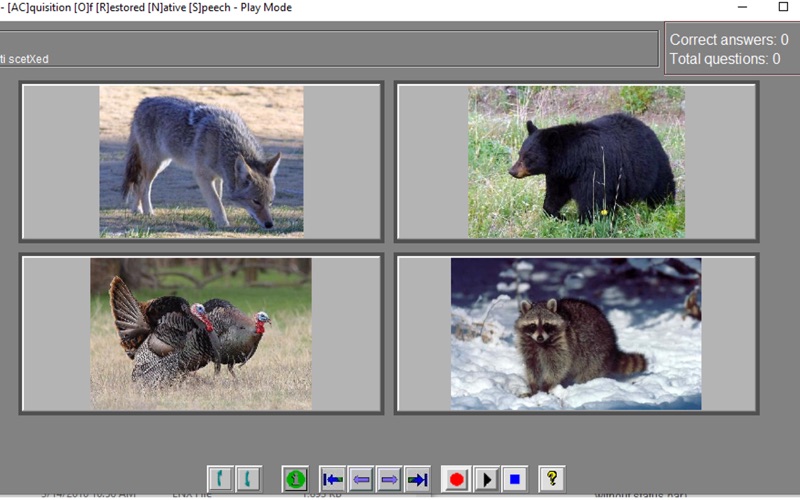The width and height of the screenshot is (800, 500).
Task: Open the green information icon
Action: [295, 479]
